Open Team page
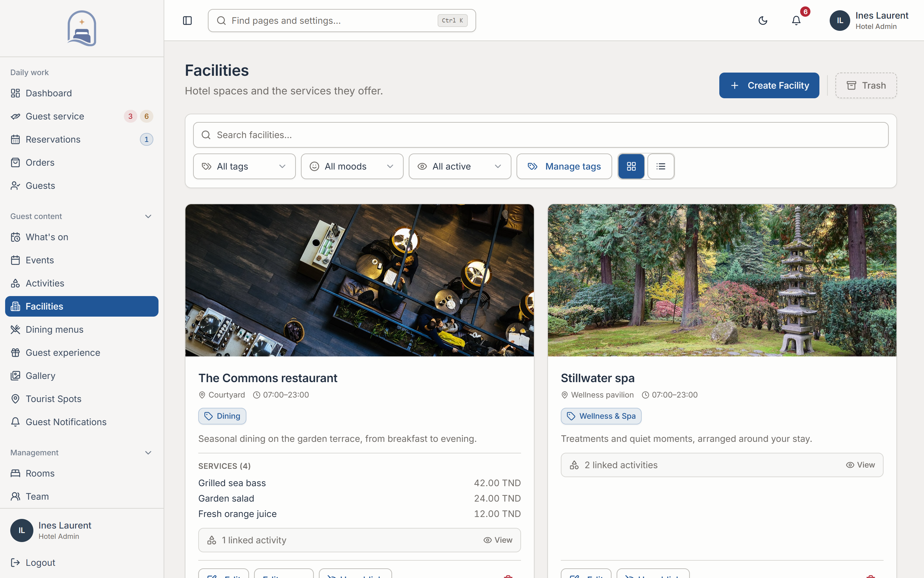Screen dimensions: 924x578 point(82,496)
